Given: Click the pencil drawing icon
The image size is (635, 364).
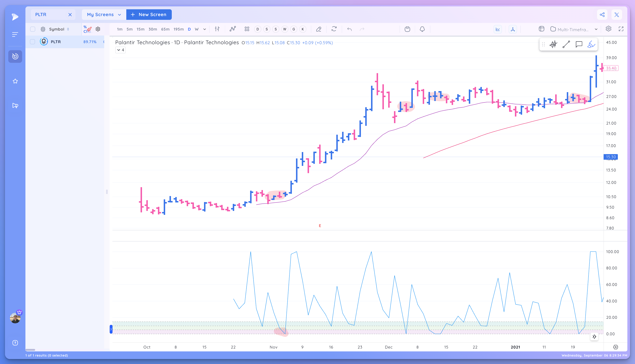Looking at the screenshot, I should coord(319,29).
